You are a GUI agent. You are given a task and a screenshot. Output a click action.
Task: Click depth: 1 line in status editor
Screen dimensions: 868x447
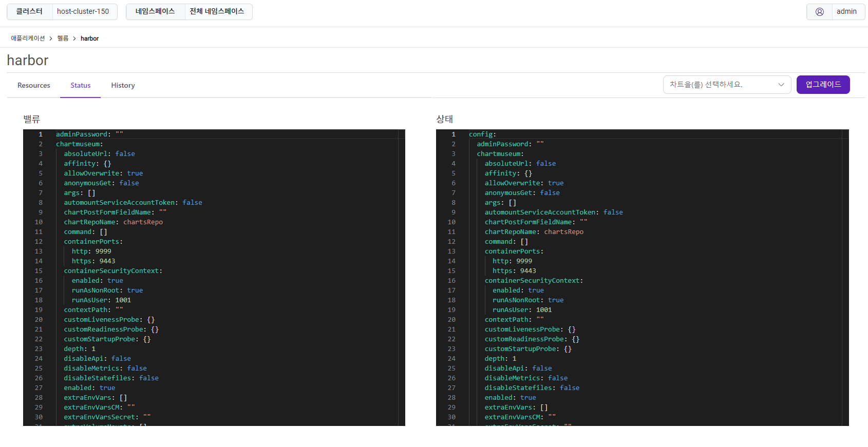tap(500, 358)
